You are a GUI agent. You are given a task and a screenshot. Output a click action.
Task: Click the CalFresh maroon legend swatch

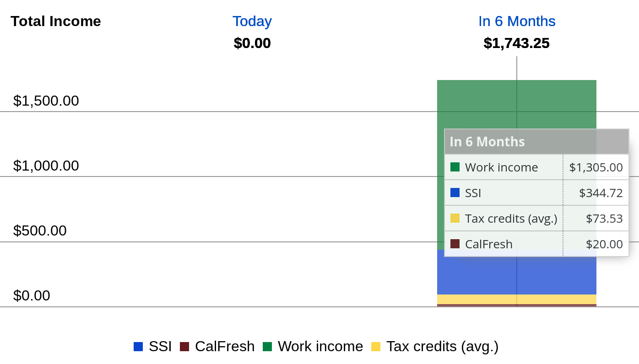pyautogui.click(x=184, y=347)
